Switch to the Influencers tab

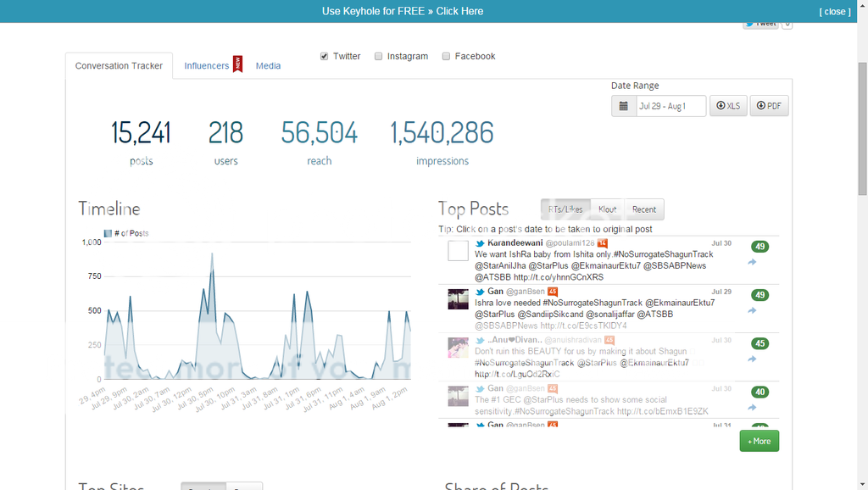point(207,66)
